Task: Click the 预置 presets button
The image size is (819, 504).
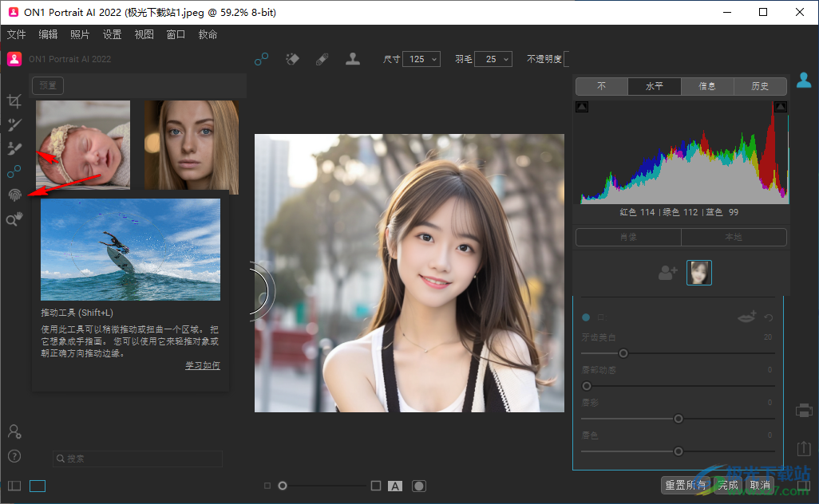Action: pyautogui.click(x=48, y=85)
